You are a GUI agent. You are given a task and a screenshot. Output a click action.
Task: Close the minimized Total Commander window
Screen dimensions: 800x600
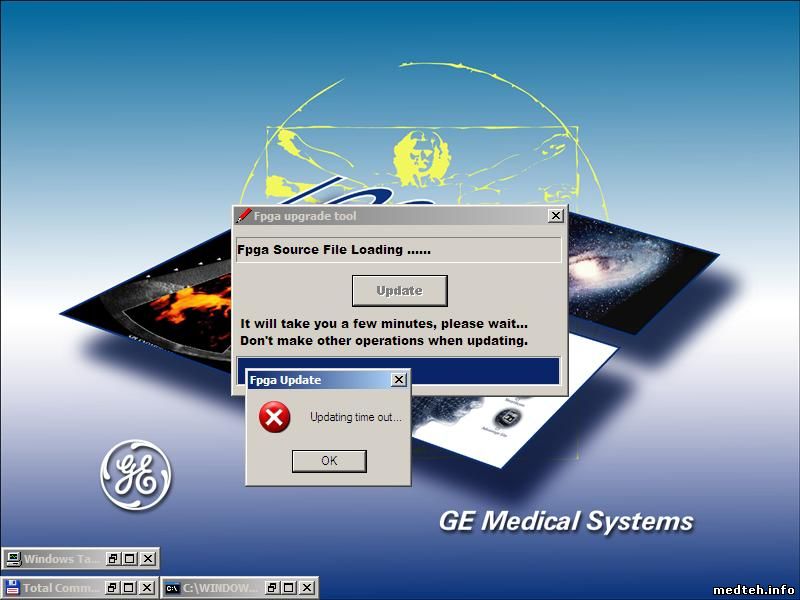(148, 588)
